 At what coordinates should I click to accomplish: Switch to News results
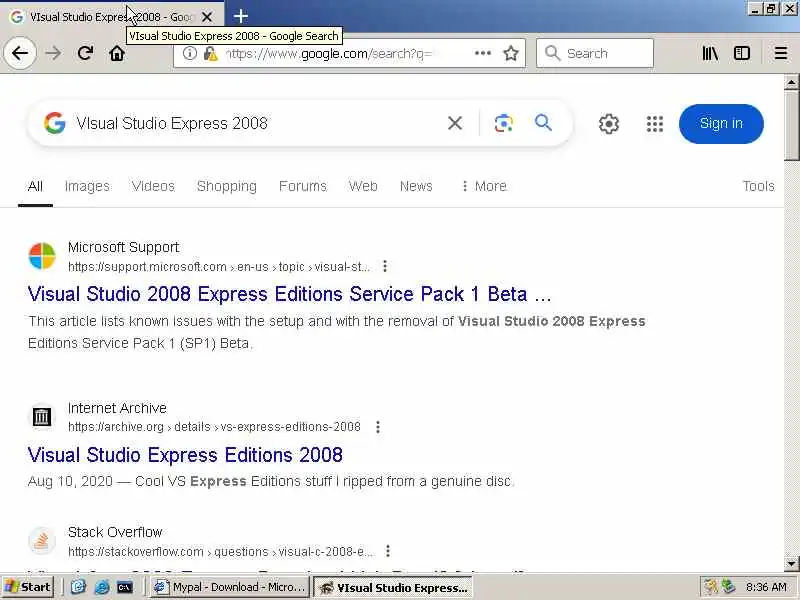pyautogui.click(x=416, y=186)
